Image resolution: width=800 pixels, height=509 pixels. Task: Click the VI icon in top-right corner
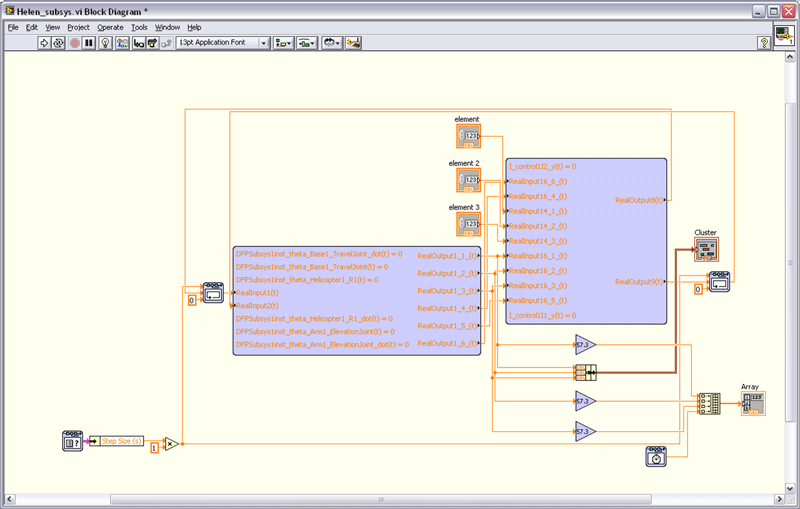784,35
